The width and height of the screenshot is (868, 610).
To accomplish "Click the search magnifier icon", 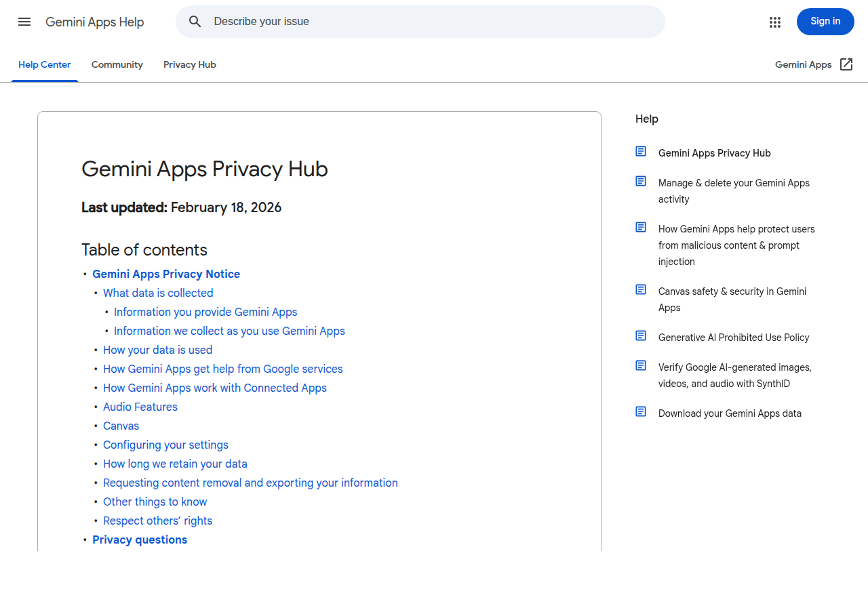I will pos(195,22).
